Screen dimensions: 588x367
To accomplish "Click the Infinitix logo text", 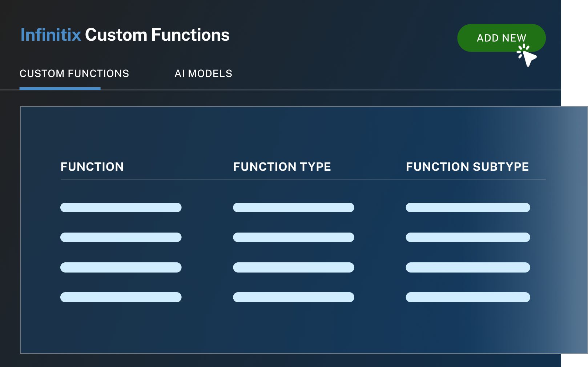I will [51, 35].
